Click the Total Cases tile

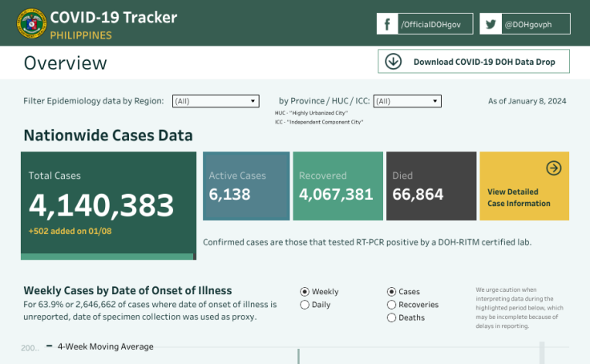[x=108, y=205]
